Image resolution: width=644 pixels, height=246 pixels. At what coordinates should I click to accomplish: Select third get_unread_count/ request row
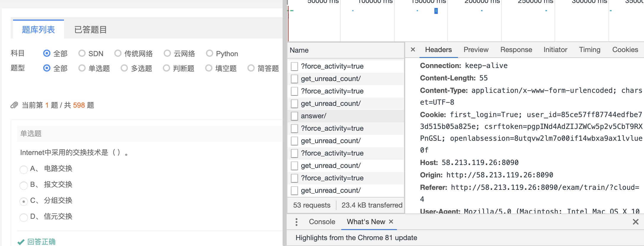tap(346, 141)
